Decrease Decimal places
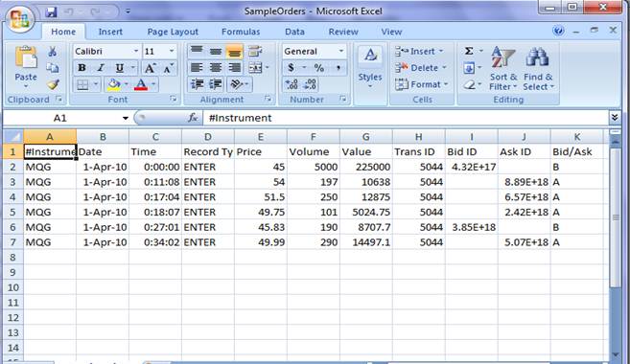630x364 pixels. click(310, 84)
